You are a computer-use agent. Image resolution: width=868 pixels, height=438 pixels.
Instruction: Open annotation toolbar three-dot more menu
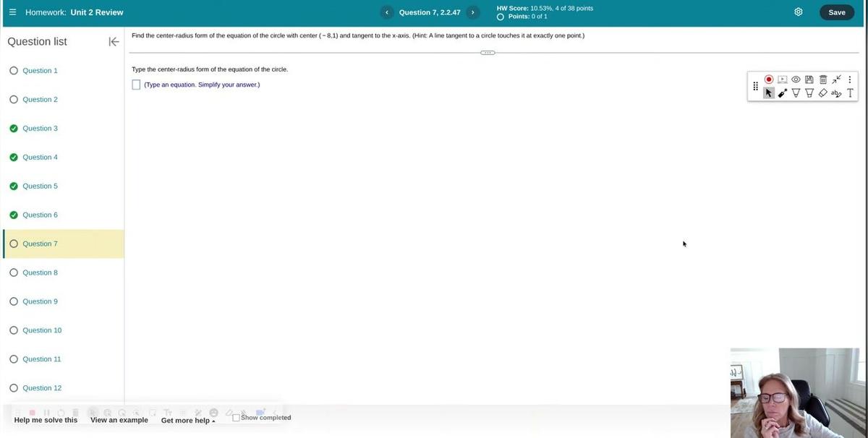coord(850,80)
